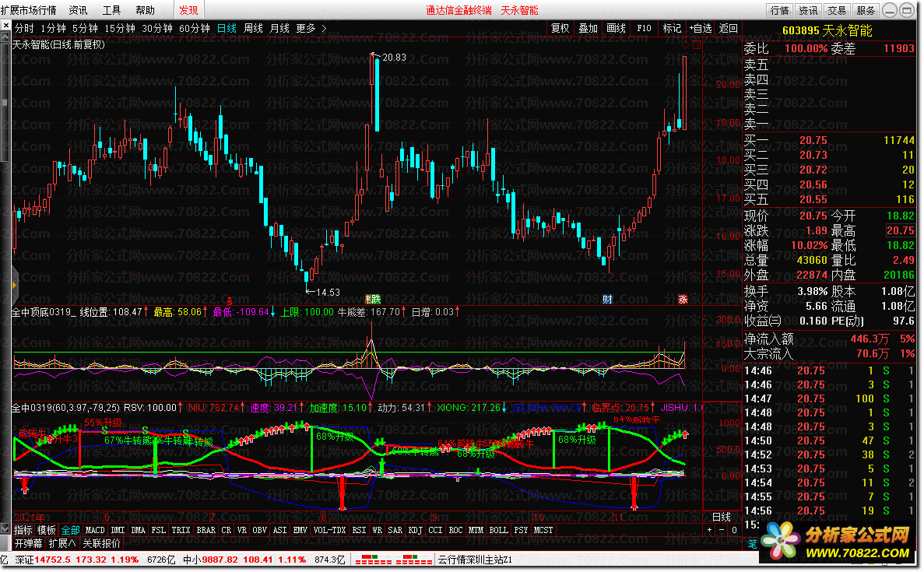
Task: Select the 日线 daily period tab
Action: pos(227,28)
